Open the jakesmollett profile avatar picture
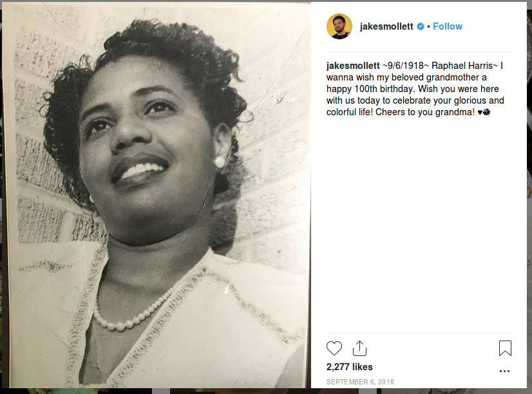 click(x=339, y=26)
